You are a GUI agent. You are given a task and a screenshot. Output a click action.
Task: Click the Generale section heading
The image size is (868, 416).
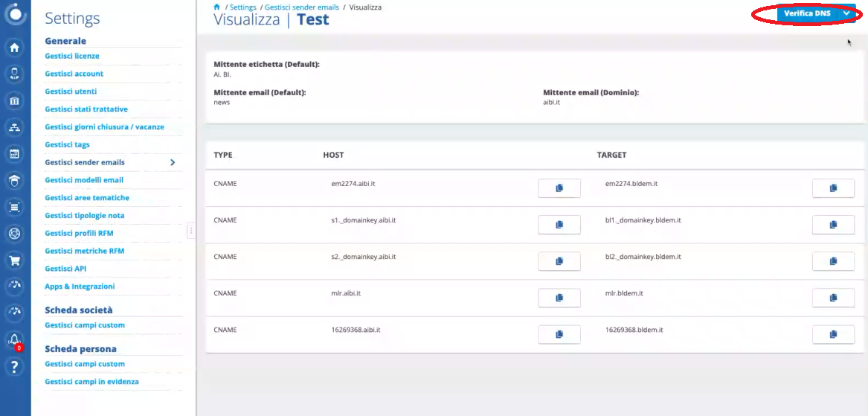pyautogui.click(x=65, y=41)
